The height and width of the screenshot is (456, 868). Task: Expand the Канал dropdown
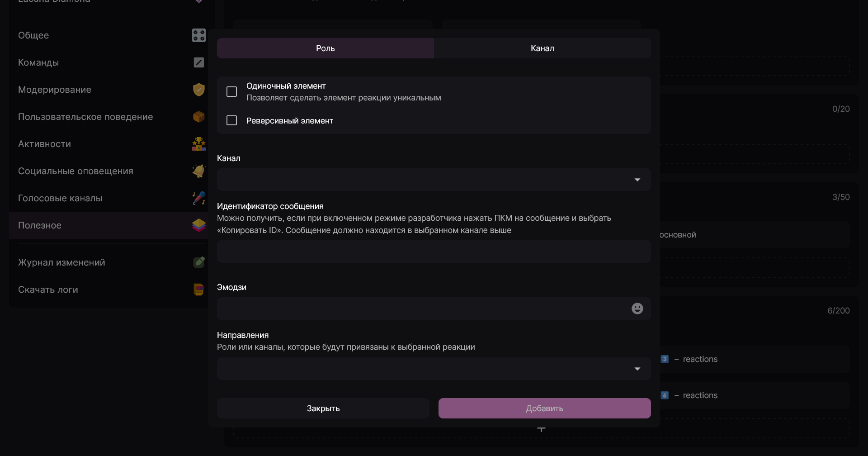(434, 180)
